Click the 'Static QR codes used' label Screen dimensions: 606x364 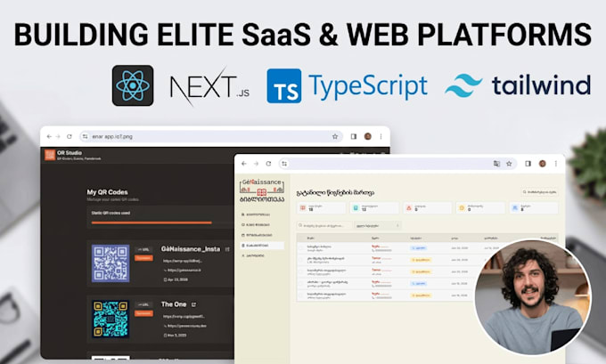(x=111, y=213)
